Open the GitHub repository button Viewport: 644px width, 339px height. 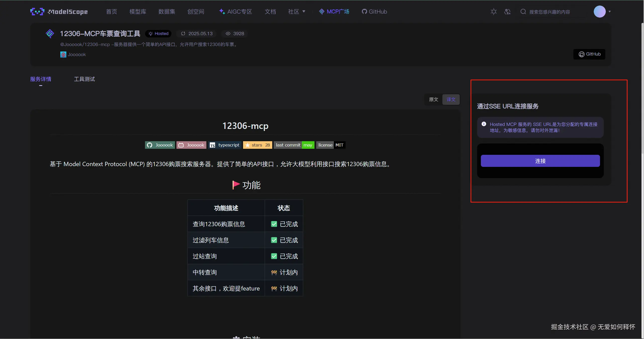click(x=589, y=54)
